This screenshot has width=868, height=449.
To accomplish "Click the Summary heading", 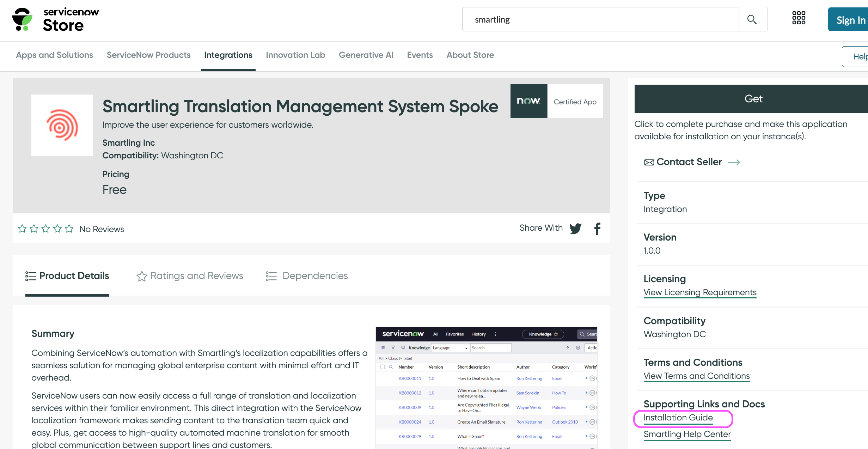I will pos(53,334).
